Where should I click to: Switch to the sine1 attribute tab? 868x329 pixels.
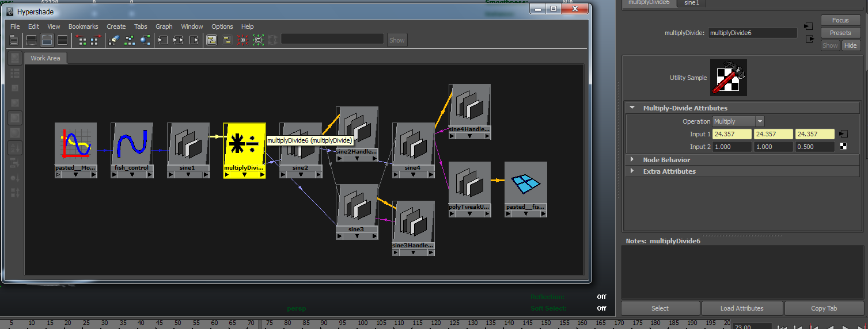tap(691, 3)
